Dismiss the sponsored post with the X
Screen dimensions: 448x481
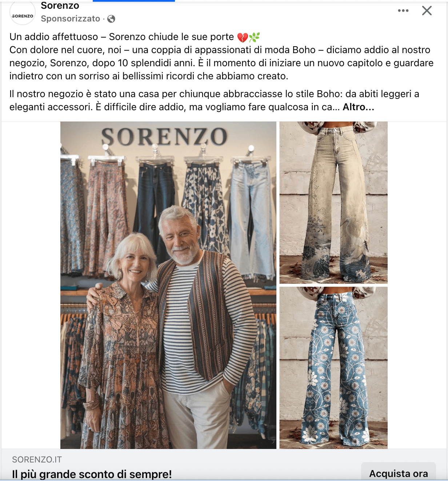coord(427,11)
